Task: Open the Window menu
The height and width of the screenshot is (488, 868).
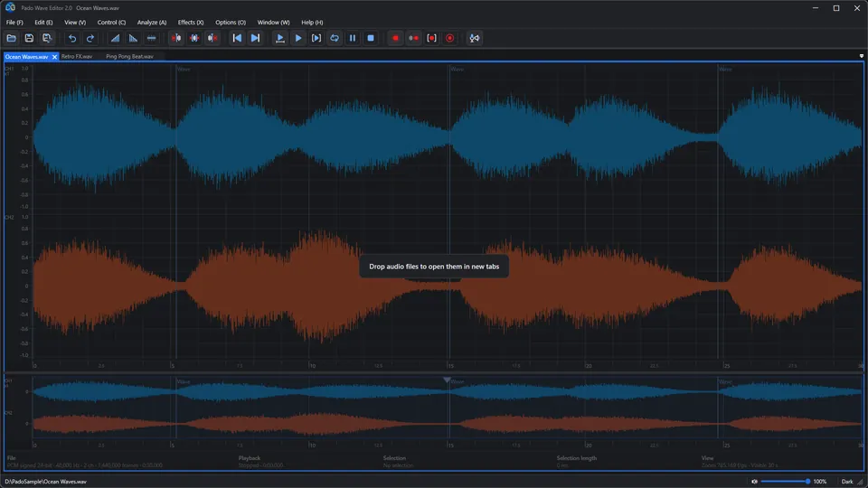Action: click(x=273, y=22)
